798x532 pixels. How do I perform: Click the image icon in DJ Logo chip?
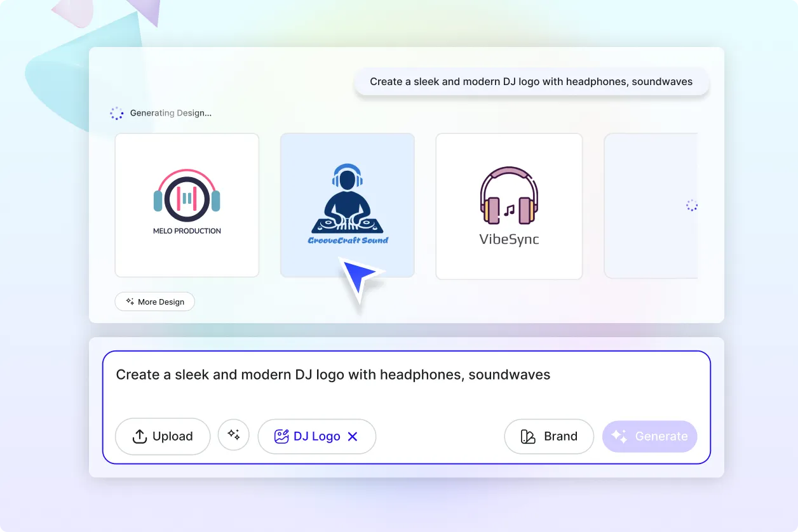[281, 436]
